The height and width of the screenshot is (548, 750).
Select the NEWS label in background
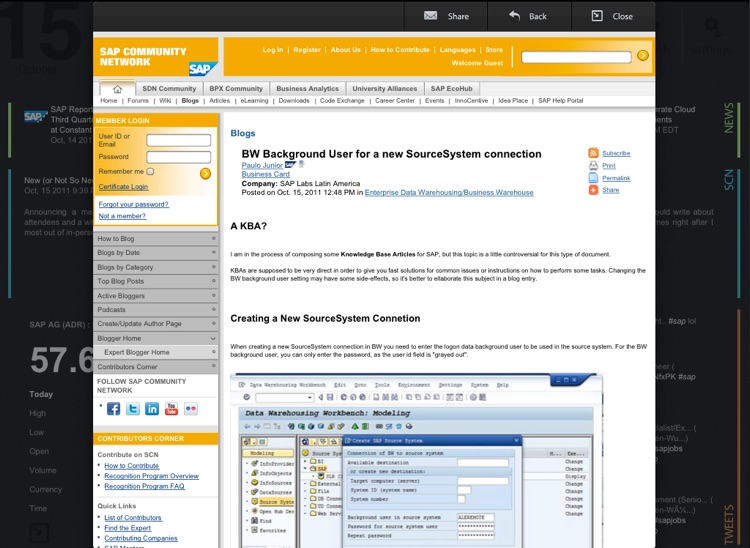pos(728,118)
